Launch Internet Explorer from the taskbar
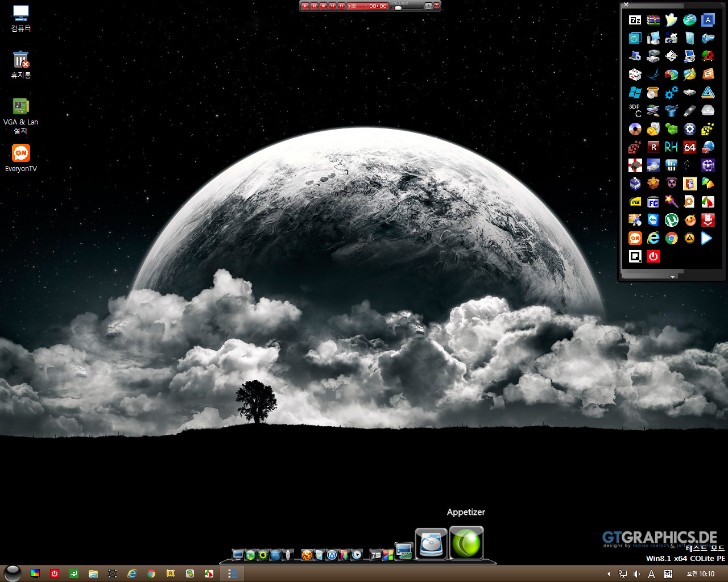This screenshot has height=582, width=728. click(132, 573)
